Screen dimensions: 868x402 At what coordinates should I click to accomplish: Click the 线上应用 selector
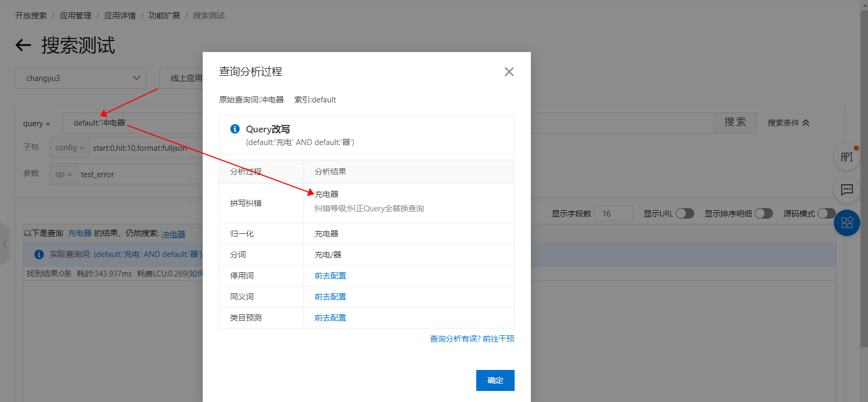click(x=182, y=78)
